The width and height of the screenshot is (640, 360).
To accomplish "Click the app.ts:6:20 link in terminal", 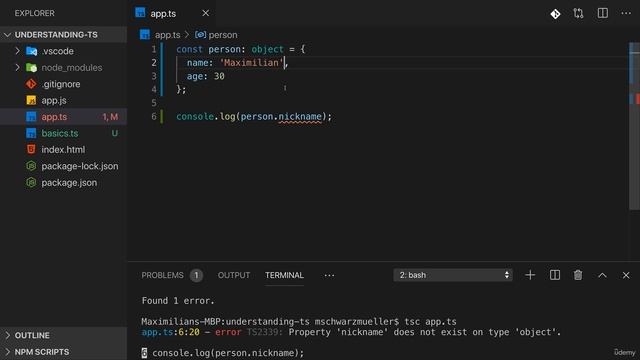I will pos(170,332).
